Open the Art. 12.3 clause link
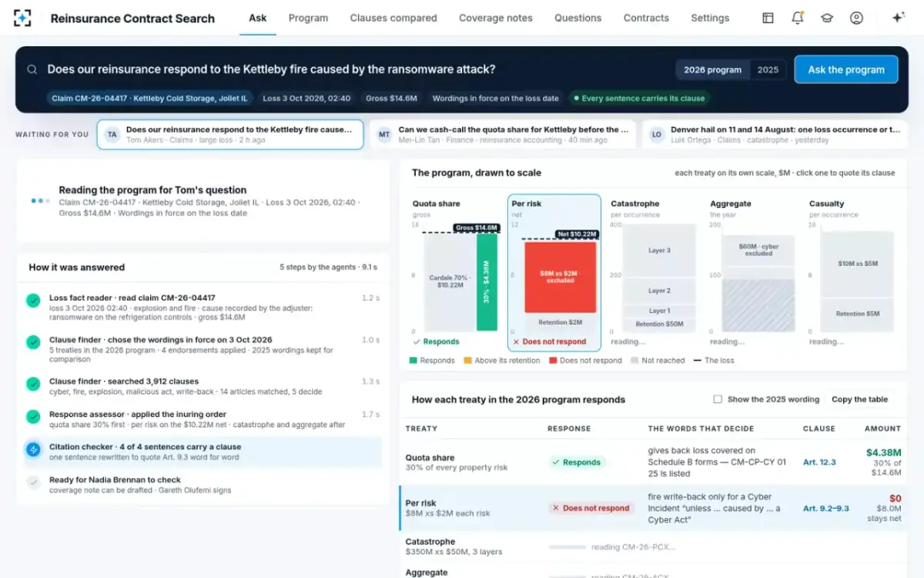The height and width of the screenshot is (578, 924). 819,462
